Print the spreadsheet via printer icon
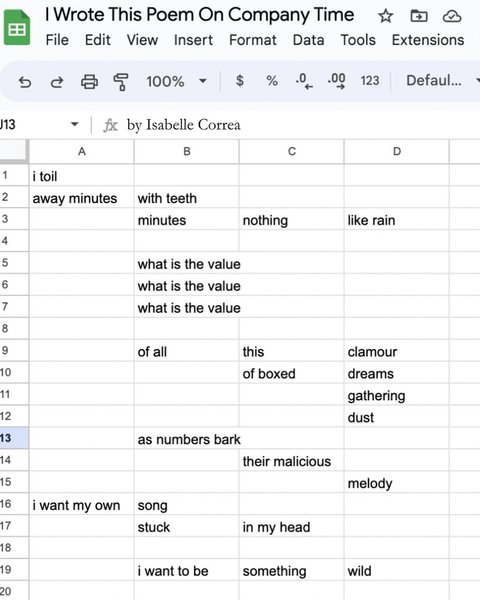The image size is (480, 600). pyautogui.click(x=89, y=82)
